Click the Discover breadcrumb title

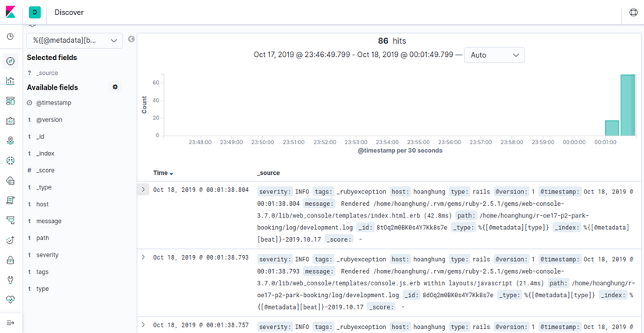[x=69, y=12]
